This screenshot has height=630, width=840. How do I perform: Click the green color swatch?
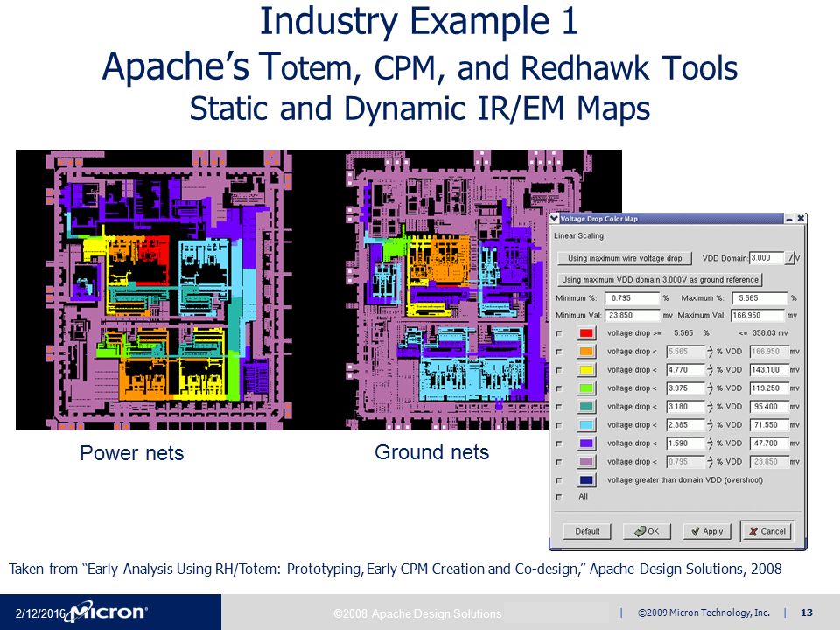coord(586,388)
